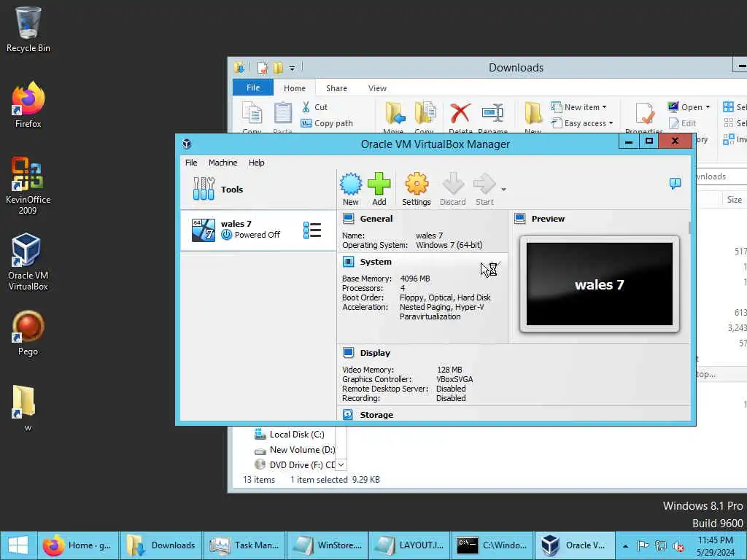
Task: Select New Volume (D:) in navigation pane
Action: click(x=295, y=449)
